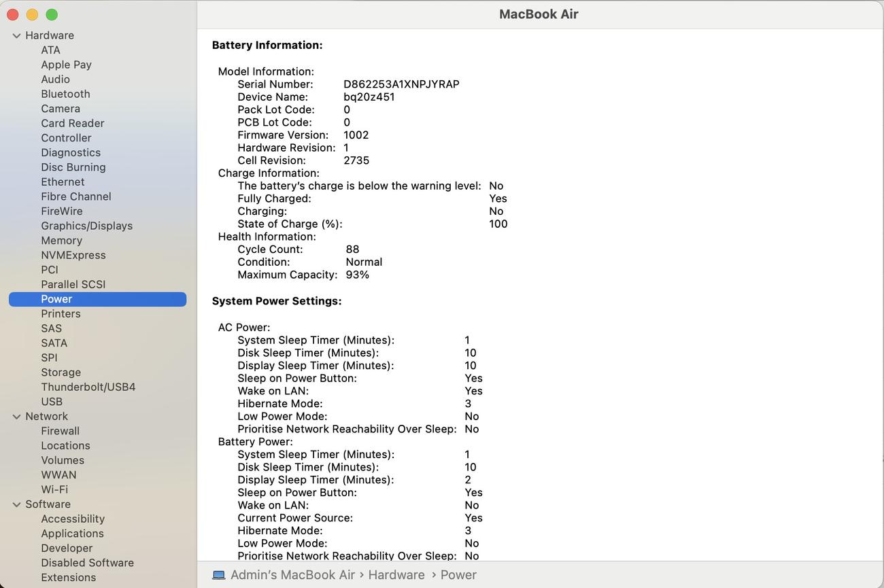Select WWAN under Network
The width and height of the screenshot is (884, 588).
click(x=58, y=475)
